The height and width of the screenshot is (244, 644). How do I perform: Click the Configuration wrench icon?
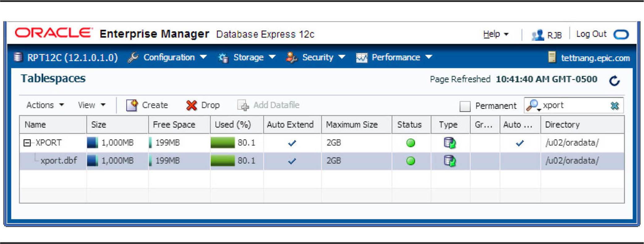[x=133, y=57]
